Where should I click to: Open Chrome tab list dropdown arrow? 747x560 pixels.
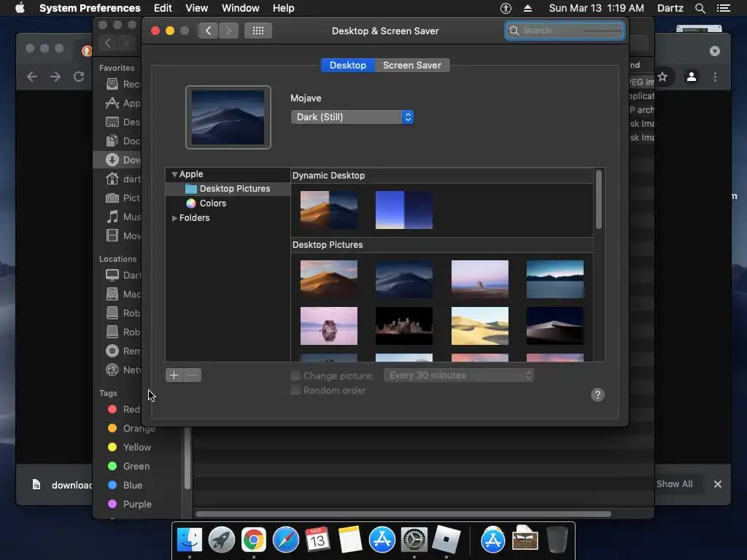(x=715, y=51)
